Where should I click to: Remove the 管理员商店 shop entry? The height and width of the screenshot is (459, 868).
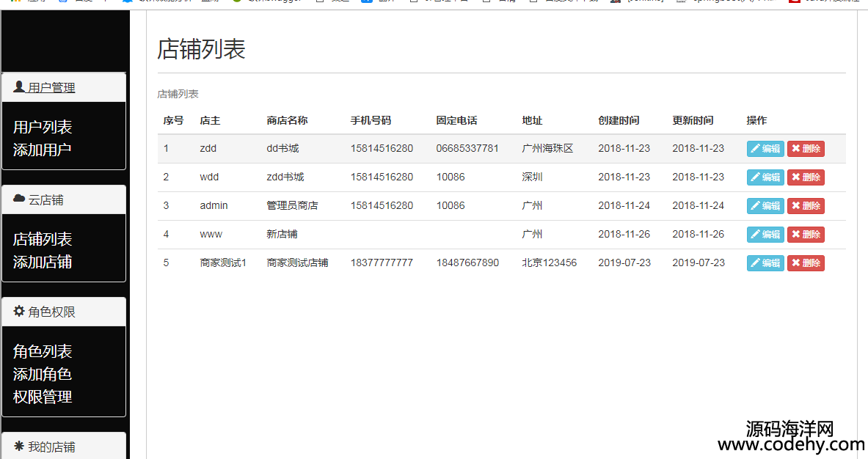point(806,206)
